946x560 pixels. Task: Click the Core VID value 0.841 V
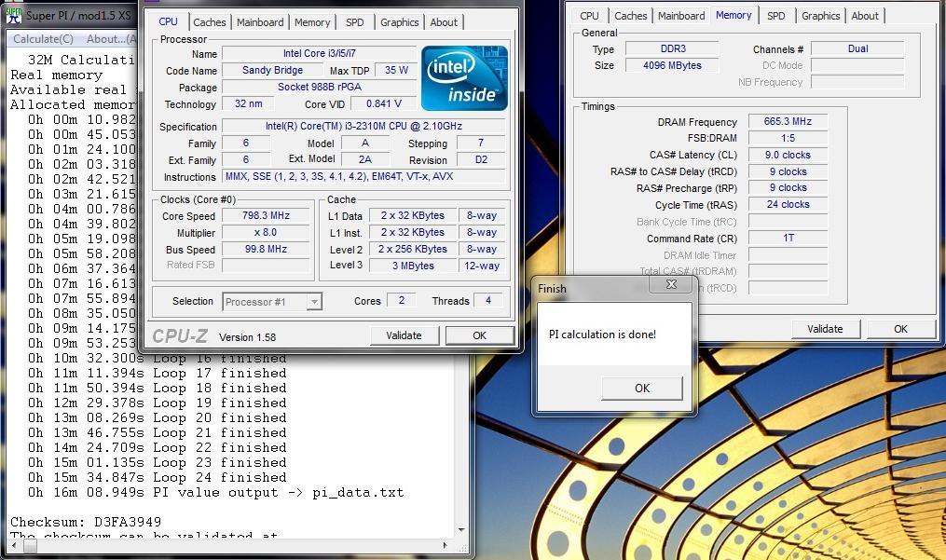(x=384, y=103)
